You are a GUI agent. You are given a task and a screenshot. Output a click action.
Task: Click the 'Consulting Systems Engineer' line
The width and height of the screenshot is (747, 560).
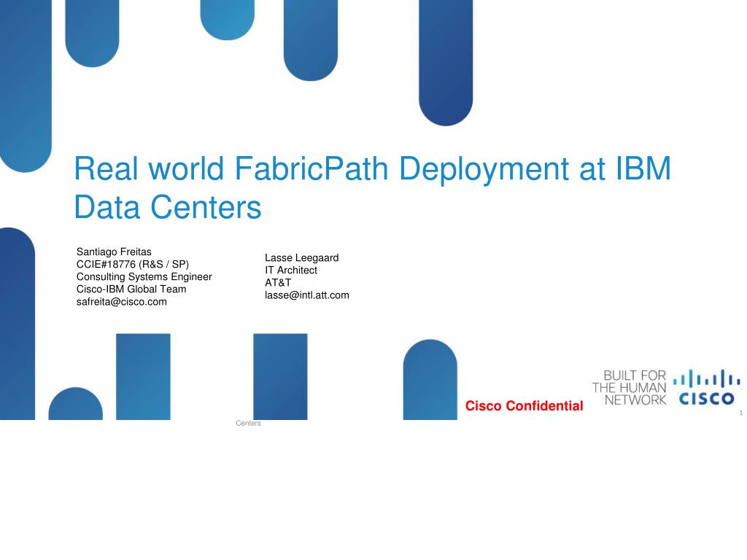pos(144,276)
